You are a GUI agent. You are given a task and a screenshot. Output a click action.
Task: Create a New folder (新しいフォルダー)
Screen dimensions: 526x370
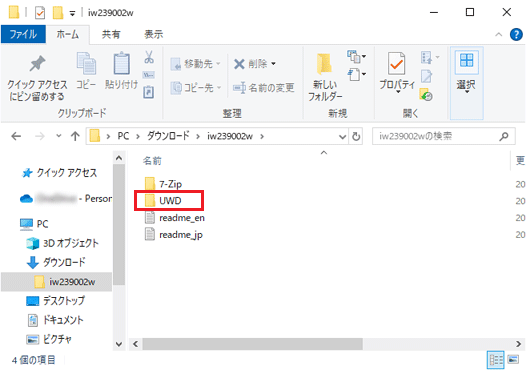(x=325, y=77)
